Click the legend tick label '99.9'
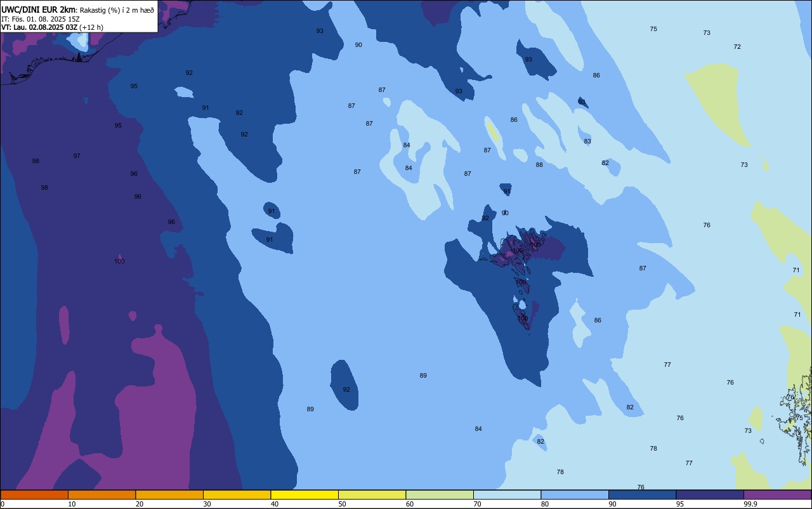Image resolution: width=812 pixels, height=509 pixels. pyautogui.click(x=750, y=504)
